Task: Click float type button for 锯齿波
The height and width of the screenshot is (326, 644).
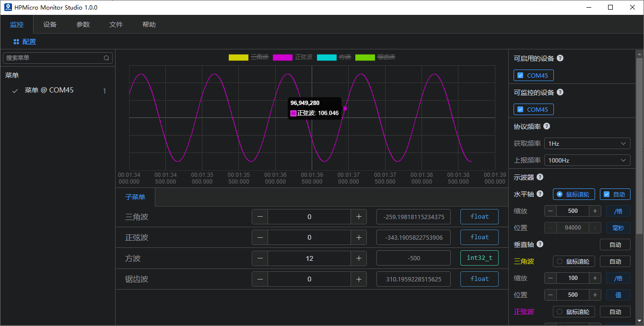Action: pyautogui.click(x=480, y=279)
